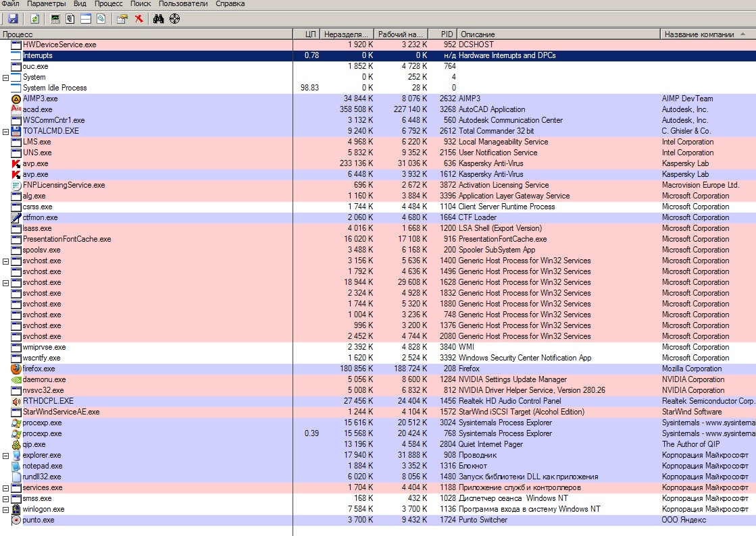Screen dimensions: 756x536
Task: Click the daemonu.exe NVIDIA icon
Action: (x=16, y=379)
